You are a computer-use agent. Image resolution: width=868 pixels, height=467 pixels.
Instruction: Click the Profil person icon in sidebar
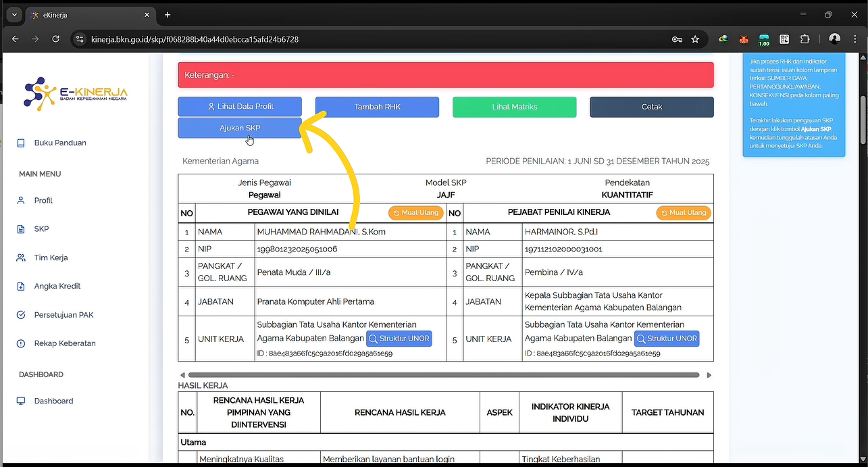[21, 201]
